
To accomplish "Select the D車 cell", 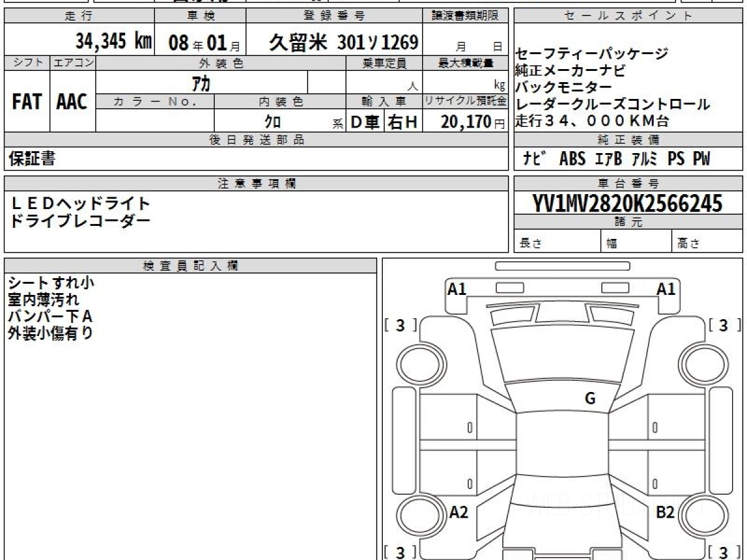I will tap(365, 122).
